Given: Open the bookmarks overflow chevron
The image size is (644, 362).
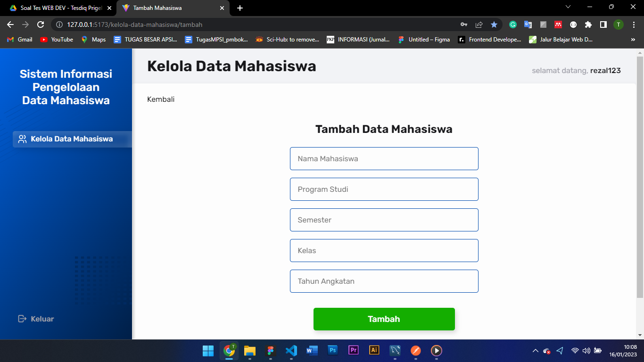Looking at the screenshot, I should (633, 40).
